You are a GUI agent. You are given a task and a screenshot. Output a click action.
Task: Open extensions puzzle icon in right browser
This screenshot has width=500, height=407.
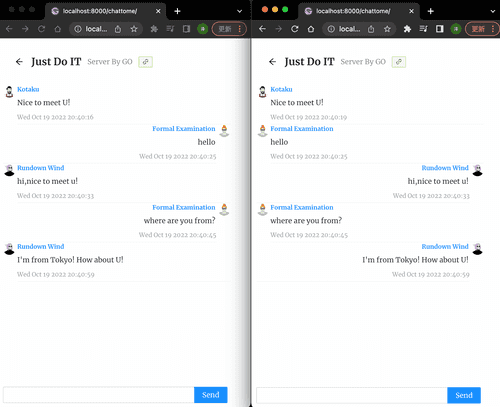[x=407, y=29]
